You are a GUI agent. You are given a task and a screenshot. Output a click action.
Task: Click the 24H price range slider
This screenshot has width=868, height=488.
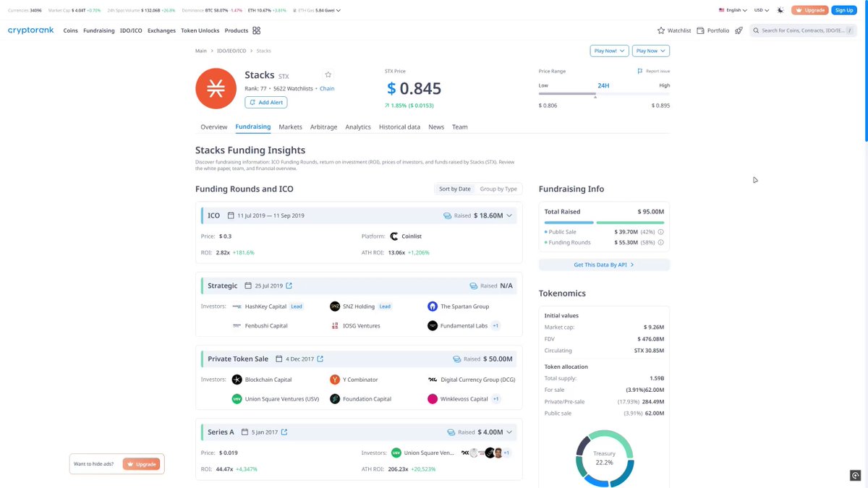click(x=604, y=93)
